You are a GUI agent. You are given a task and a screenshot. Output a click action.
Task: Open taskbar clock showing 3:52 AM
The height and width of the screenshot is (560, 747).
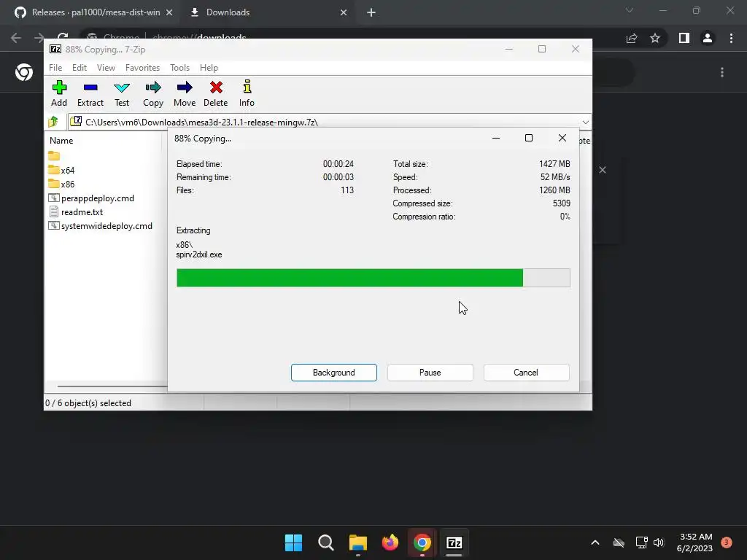pyautogui.click(x=694, y=542)
